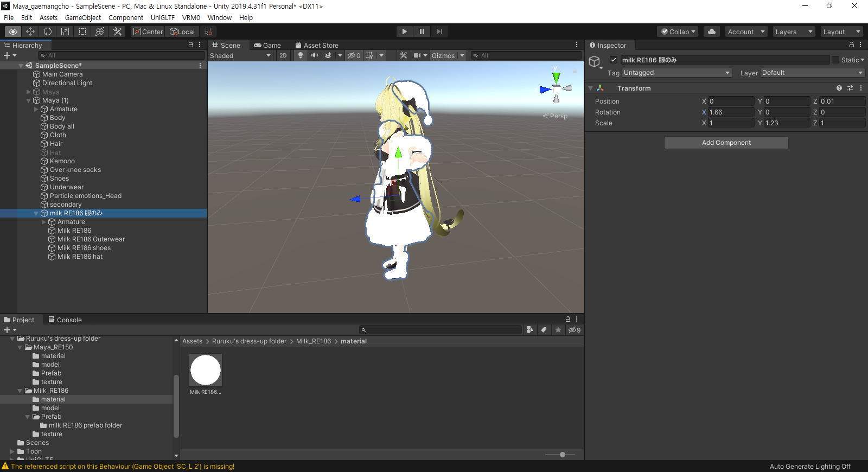Click the Scene search field
This screenshot has height=472, width=868.
tap(526, 55)
